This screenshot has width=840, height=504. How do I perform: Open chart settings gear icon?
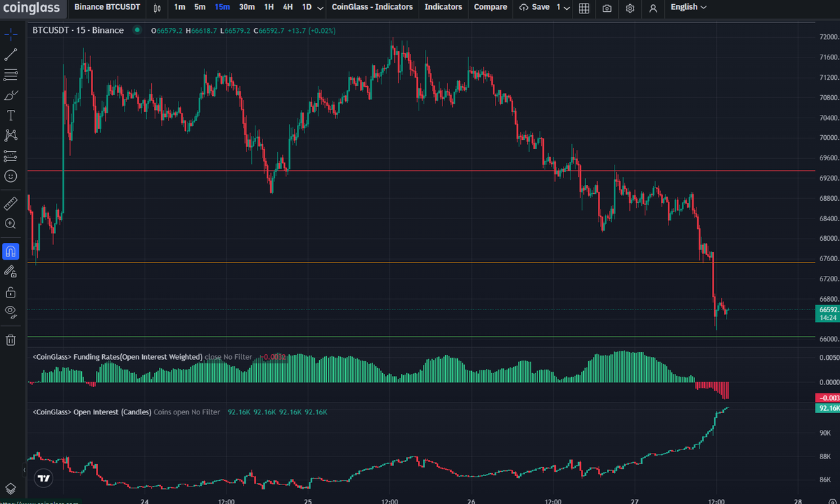pos(630,8)
